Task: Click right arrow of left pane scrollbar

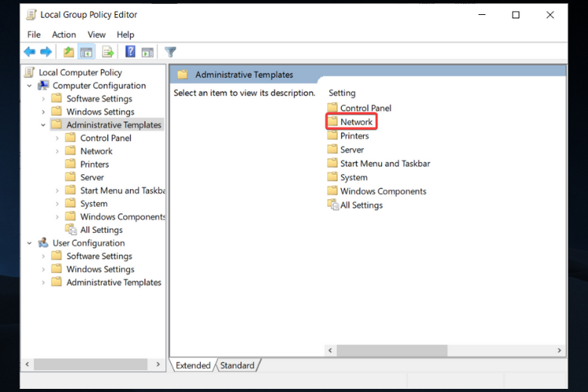Action: click(158, 364)
